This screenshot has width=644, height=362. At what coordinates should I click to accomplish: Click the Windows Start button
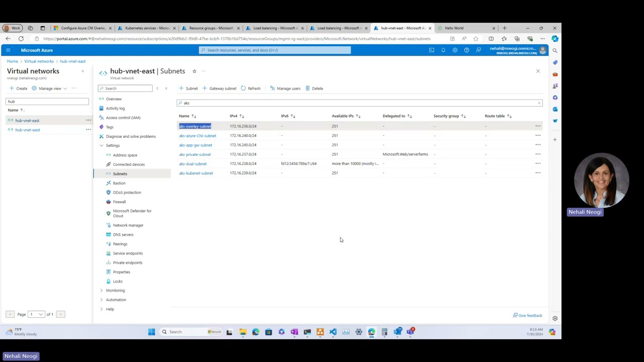pos(151,332)
